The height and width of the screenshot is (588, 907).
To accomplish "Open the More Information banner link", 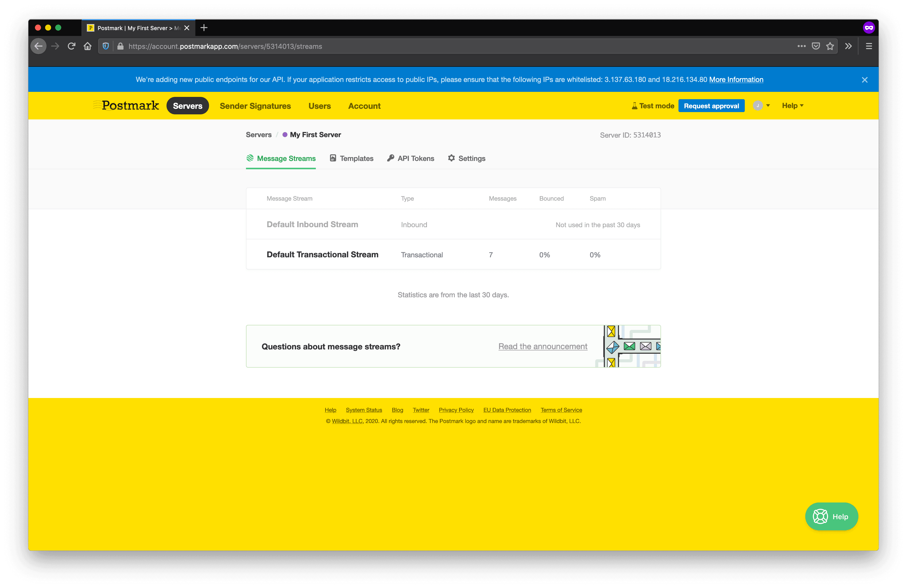I will [x=736, y=79].
